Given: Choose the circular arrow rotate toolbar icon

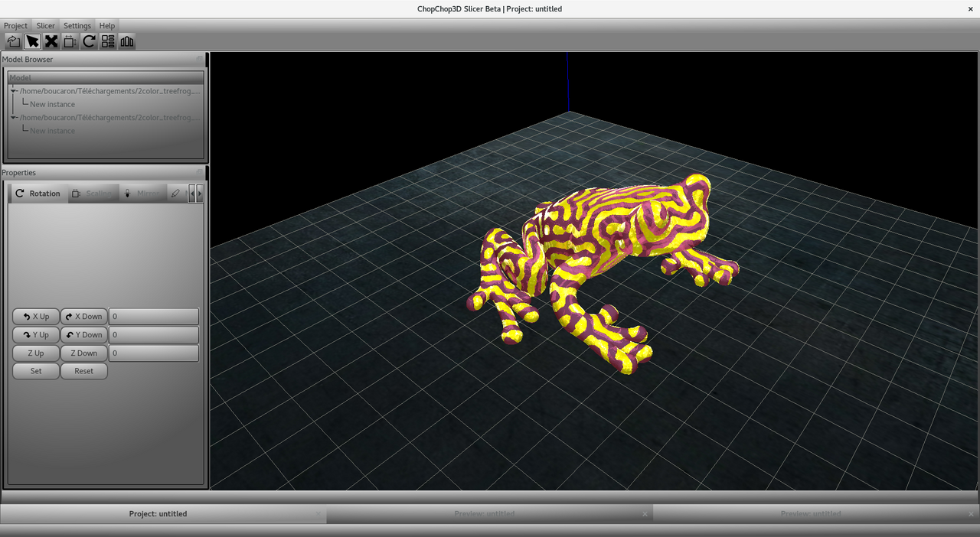Looking at the screenshot, I should click(89, 41).
